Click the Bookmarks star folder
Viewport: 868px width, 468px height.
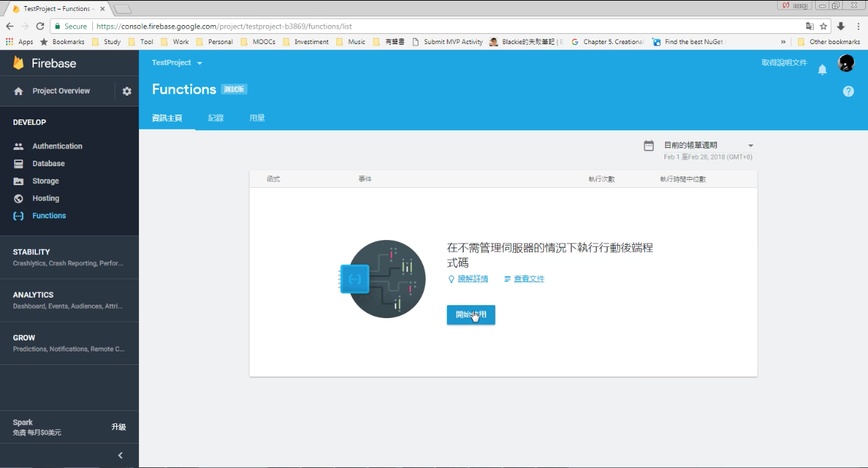pyautogui.click(x=62, y=41)
